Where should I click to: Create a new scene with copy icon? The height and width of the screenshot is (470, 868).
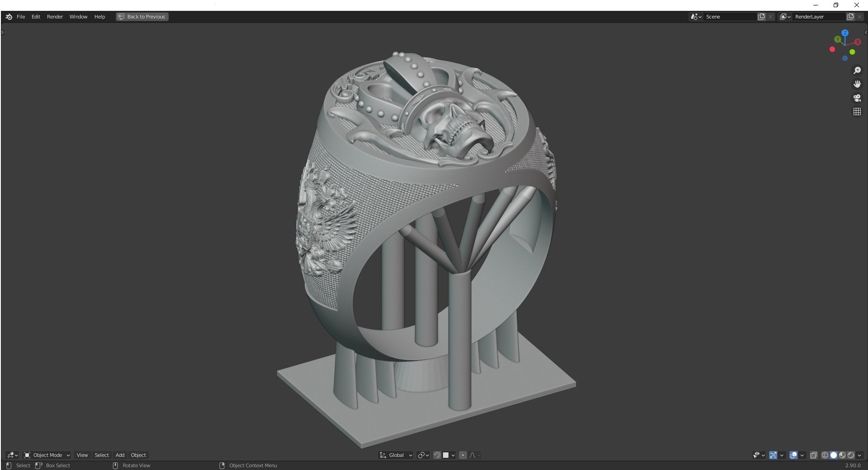(x=762, y=17)
